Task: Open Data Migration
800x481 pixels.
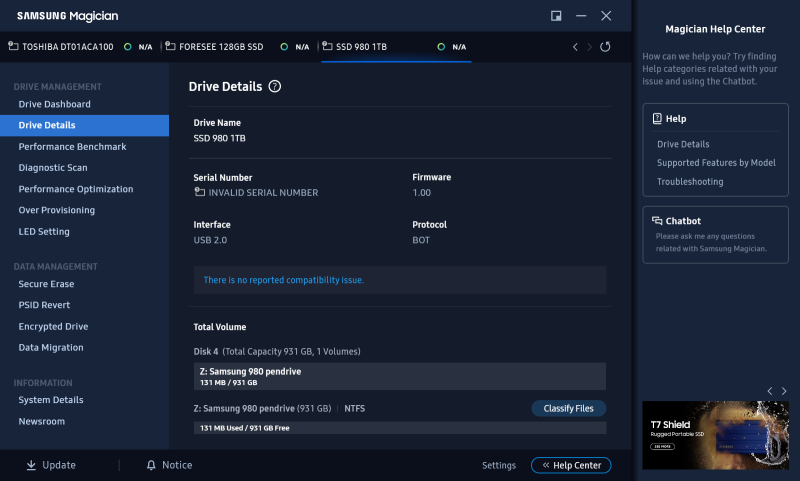Action: coord(51,347)
